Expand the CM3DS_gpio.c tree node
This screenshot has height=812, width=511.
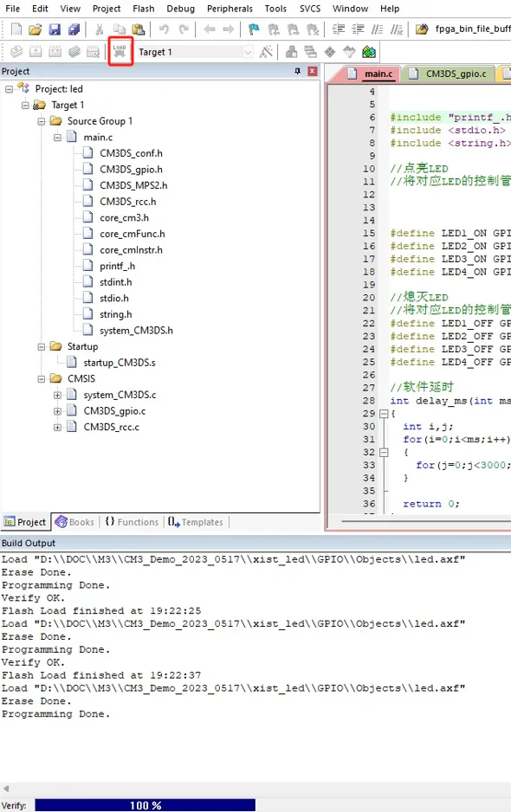57,411
